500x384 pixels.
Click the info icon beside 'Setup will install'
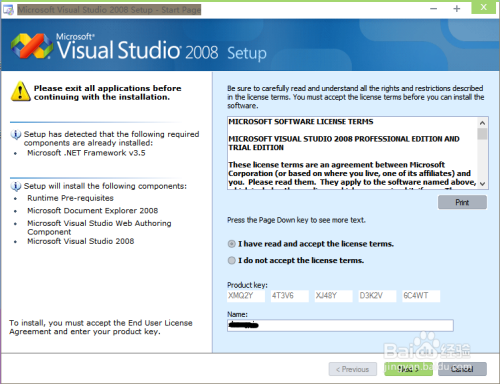click(x=16, y=186)
